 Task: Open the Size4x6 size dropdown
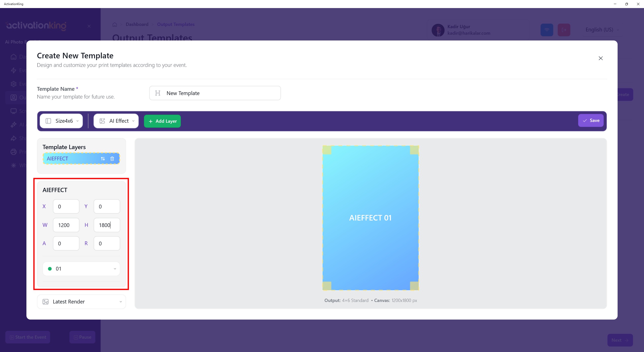pyautogui.click(x=61, y=121)
